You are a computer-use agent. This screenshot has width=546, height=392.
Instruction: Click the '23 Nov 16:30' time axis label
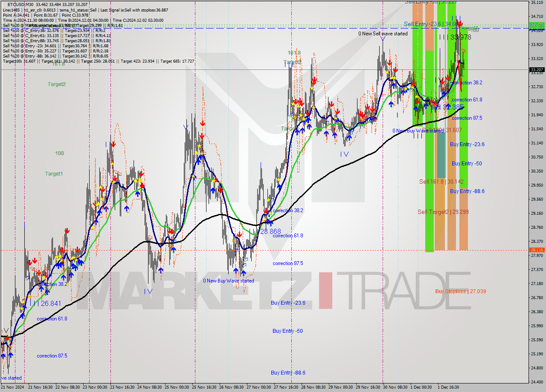click(122, 387)
